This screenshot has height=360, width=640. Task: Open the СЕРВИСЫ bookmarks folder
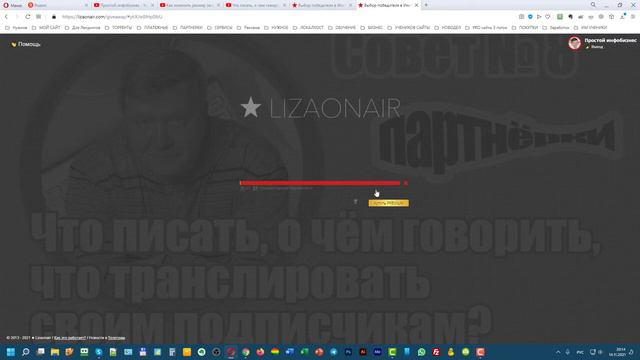[220, 28]
